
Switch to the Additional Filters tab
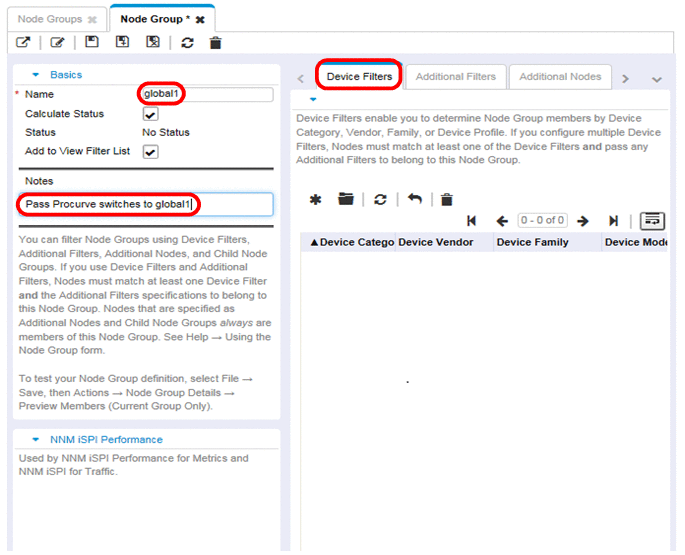click(455, 77)
